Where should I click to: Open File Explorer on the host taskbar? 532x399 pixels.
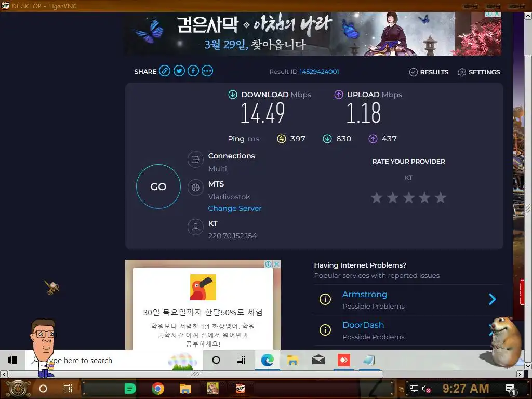[185, 389]
